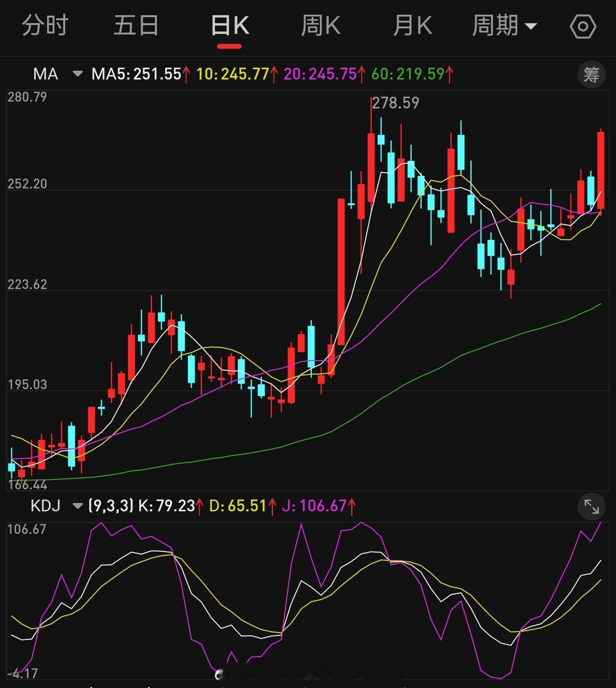Open the 周期 period dropdown
The height and width of the screenshot is (688, 616).
pos(504,26)
